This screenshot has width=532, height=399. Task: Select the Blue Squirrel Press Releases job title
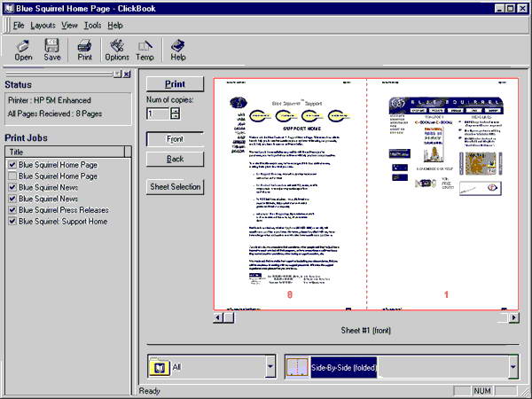click(x=64, y=210)
